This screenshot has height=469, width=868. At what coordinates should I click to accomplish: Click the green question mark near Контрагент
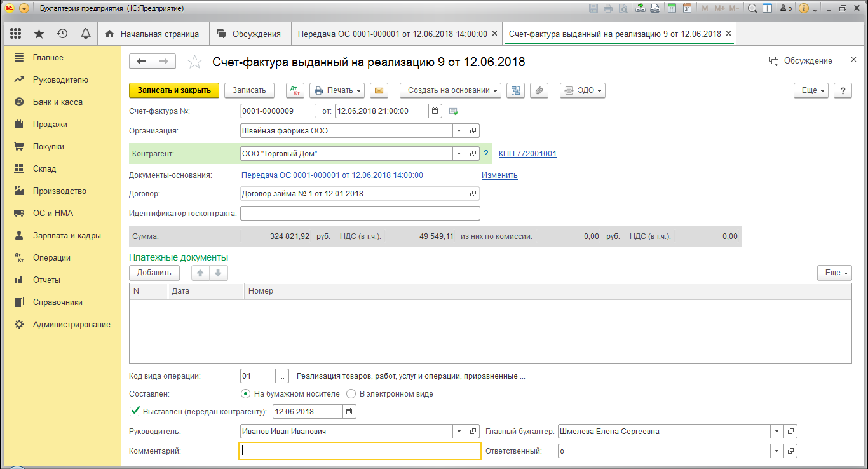point(486,154)
